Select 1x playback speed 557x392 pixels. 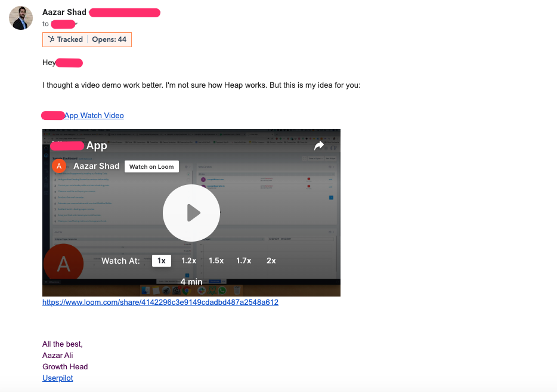162,261
